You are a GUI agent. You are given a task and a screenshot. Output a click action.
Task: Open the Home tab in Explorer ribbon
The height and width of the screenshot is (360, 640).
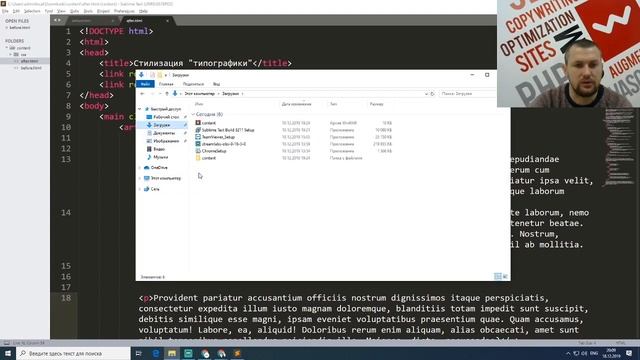coord(166,84)
